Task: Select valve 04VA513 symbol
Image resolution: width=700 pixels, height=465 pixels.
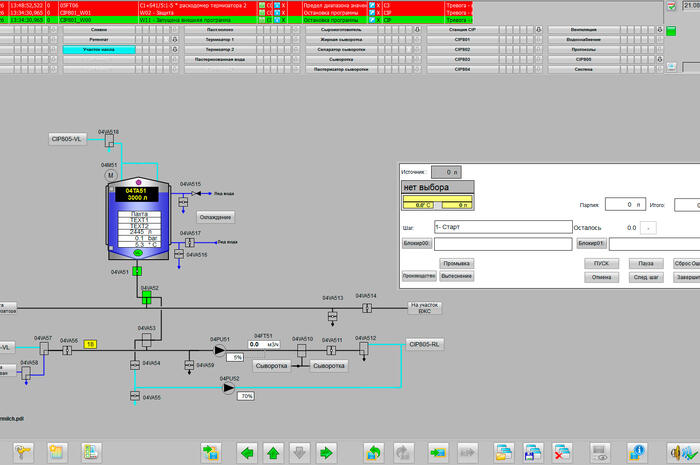Action: point(332,316)
